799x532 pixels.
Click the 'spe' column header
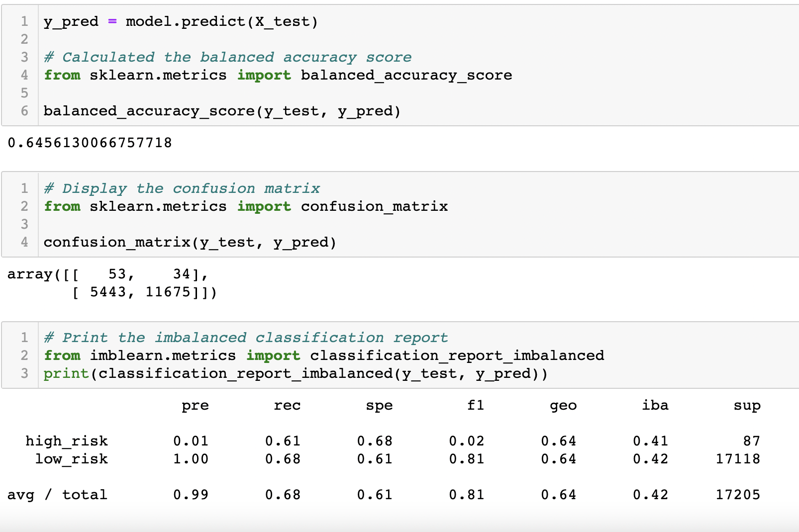(380, 406)
